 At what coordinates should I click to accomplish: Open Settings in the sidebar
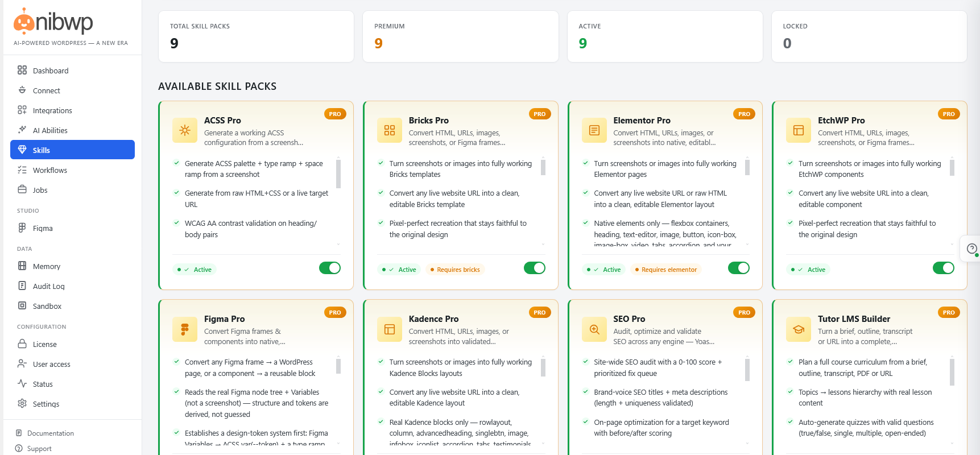(72, 404)
